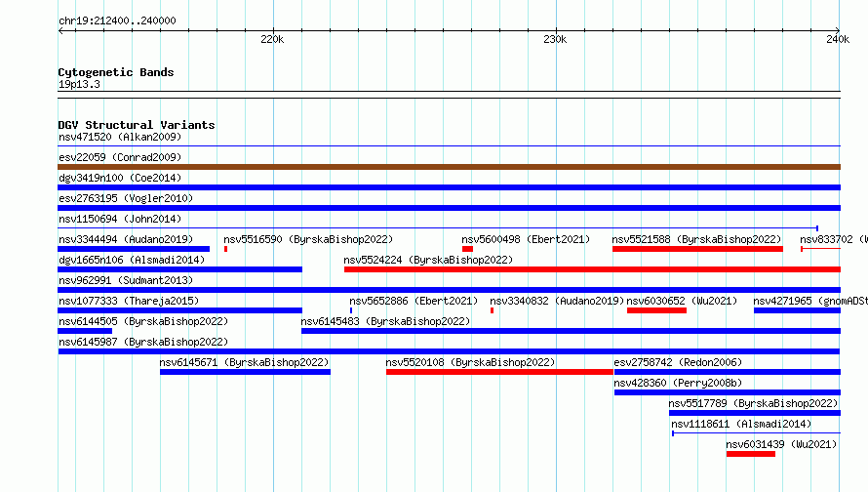Select esv2758742 (Redon2006) label
The height and width of the screenshot is (492, 868).
coord(678,362)
